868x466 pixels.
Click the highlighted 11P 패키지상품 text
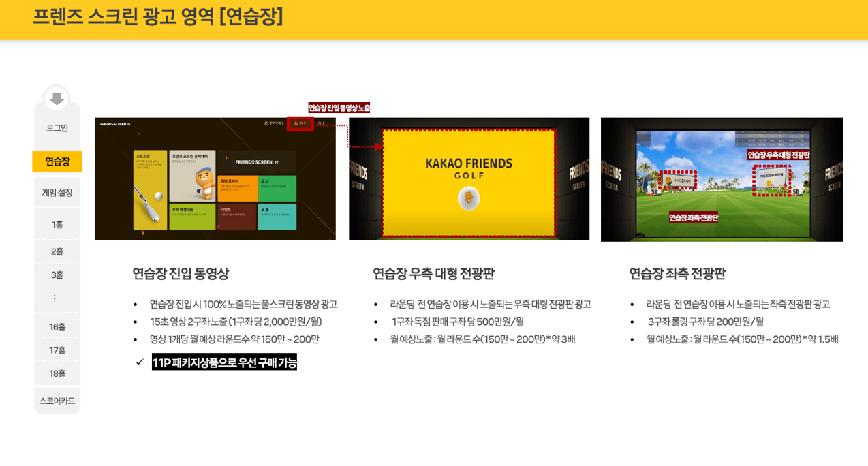pyautogui.click(x=224, y=362)
